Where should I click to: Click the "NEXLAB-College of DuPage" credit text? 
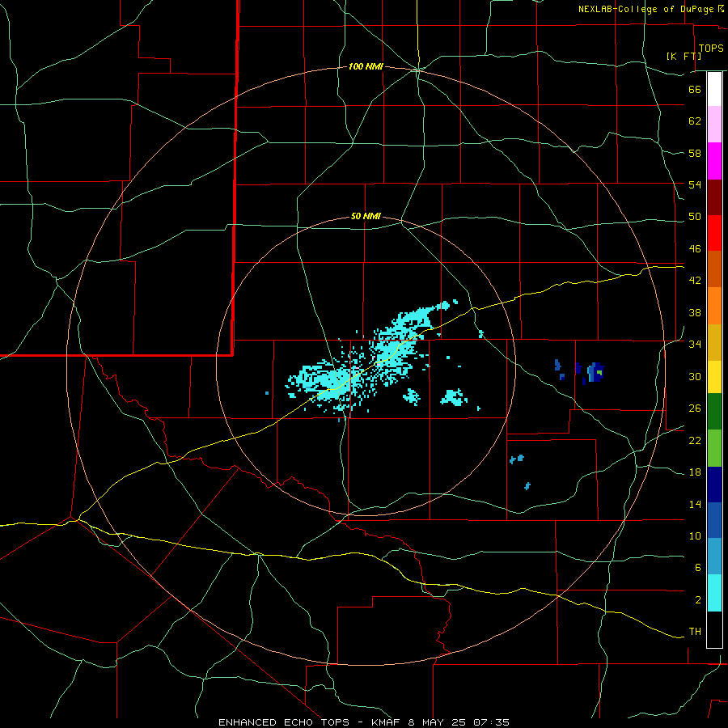(645, 9)
